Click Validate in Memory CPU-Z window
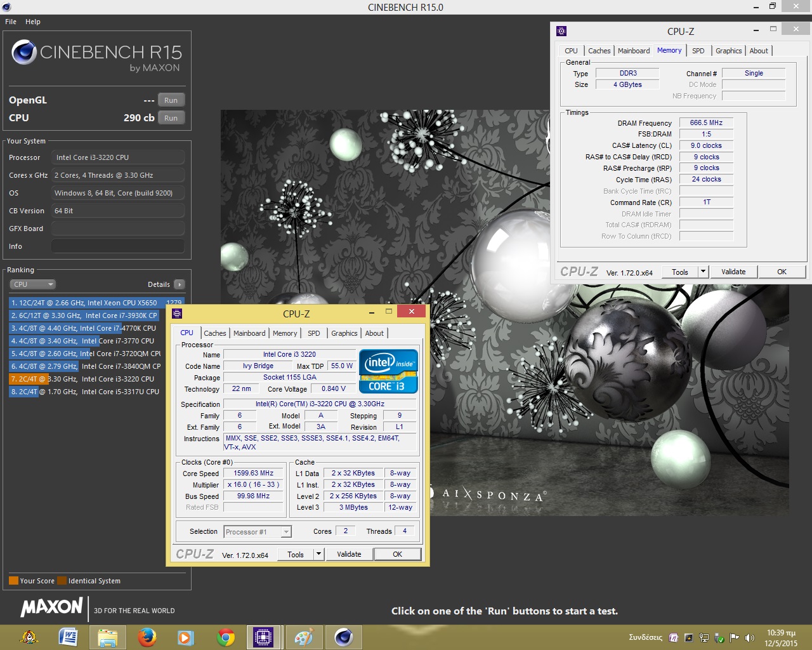 click(733, 272)
